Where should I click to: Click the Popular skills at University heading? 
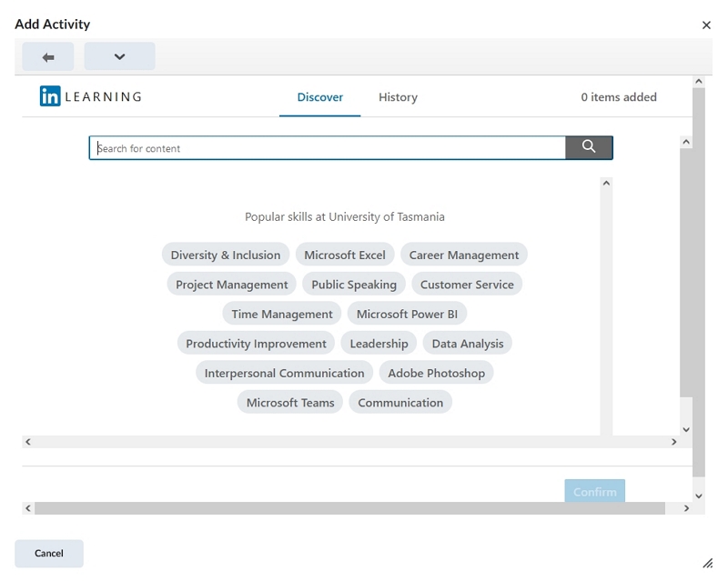pos(345,216)
